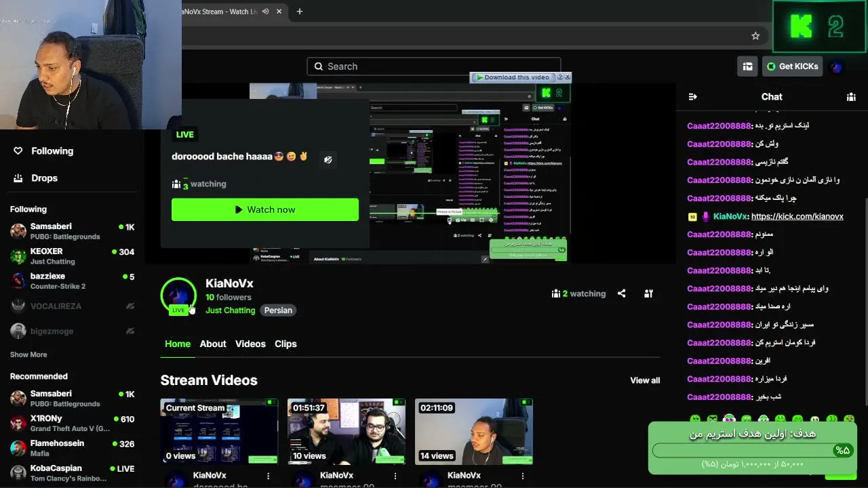
Task: Open the KobaCaspian recommended channel
Action: click(x=72, y=473)
